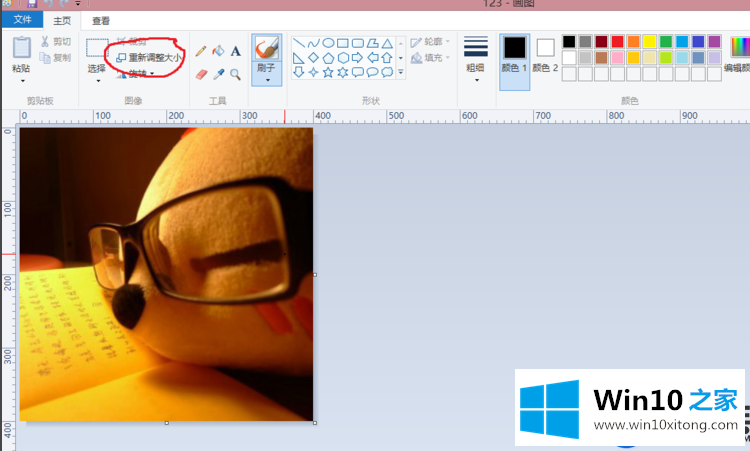The image size is (750, 451).
Task: Open the Select (选择) dropdown arrow
Action: (98, 81)
